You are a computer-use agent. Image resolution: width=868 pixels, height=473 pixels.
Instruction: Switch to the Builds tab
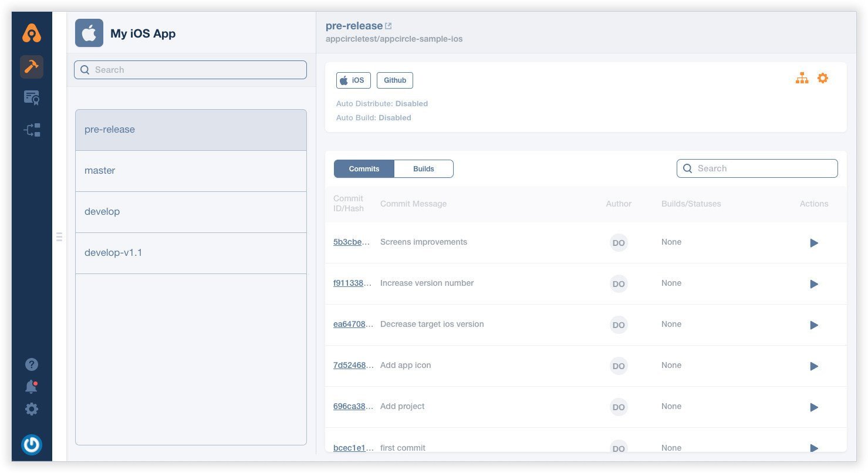coord(424,168)
